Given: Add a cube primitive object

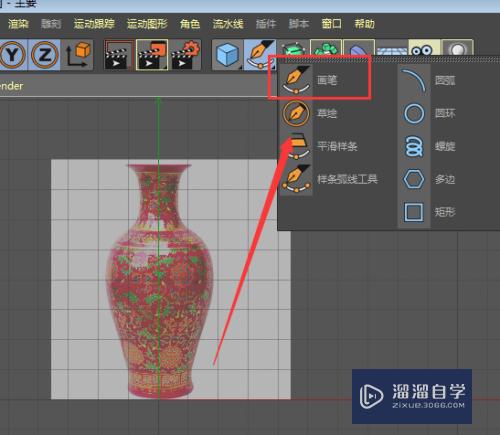Looking at the screenshot, I should tap(228, 55).
